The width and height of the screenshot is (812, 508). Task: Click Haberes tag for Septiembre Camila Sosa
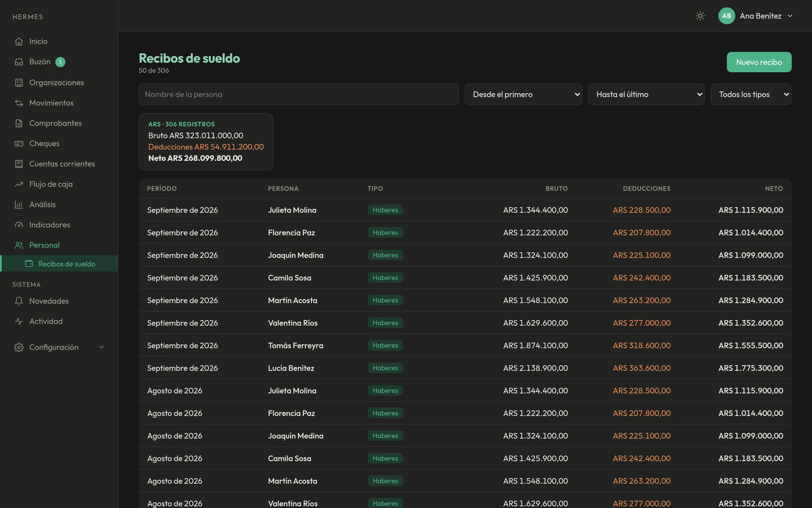385,277
